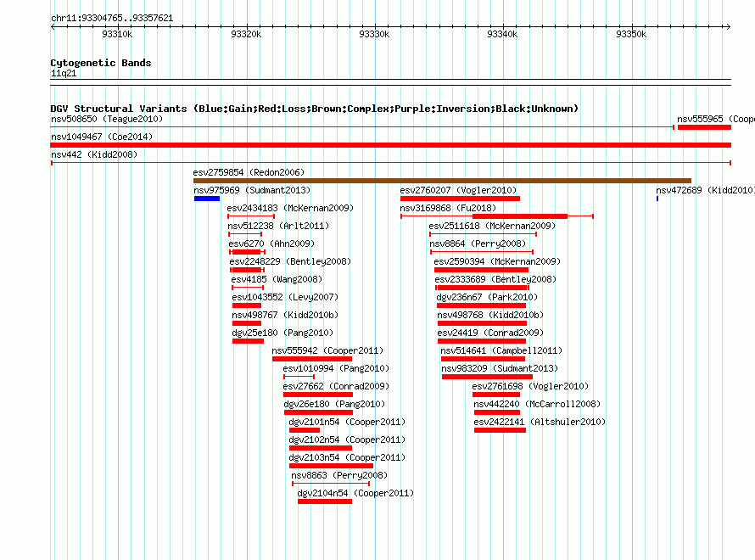Viewport: 755px width, 560px height.
Task: Select the esv2590394 (McKernan2009) label
Action: [497, 261]
